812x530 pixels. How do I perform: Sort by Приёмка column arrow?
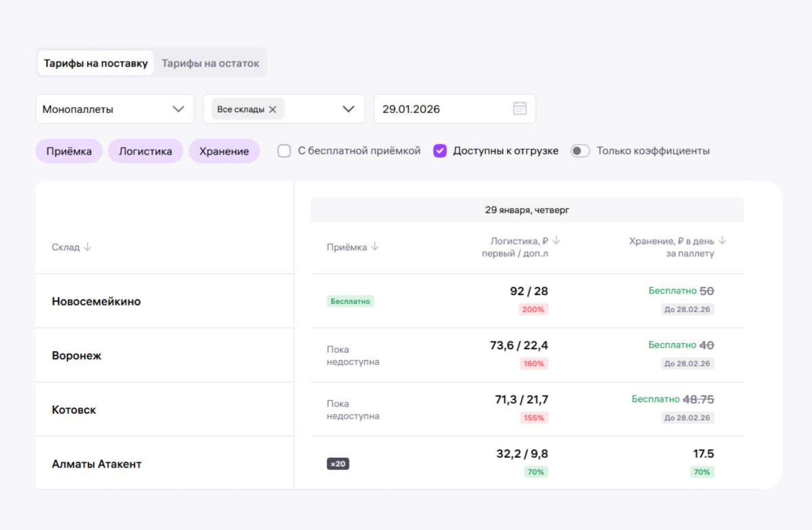coord(375,247)
